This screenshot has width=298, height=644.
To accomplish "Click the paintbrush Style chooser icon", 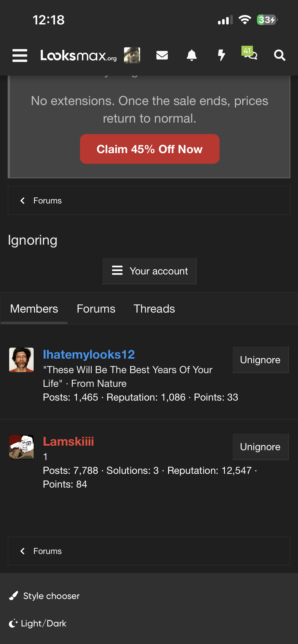I will (13, 596).
